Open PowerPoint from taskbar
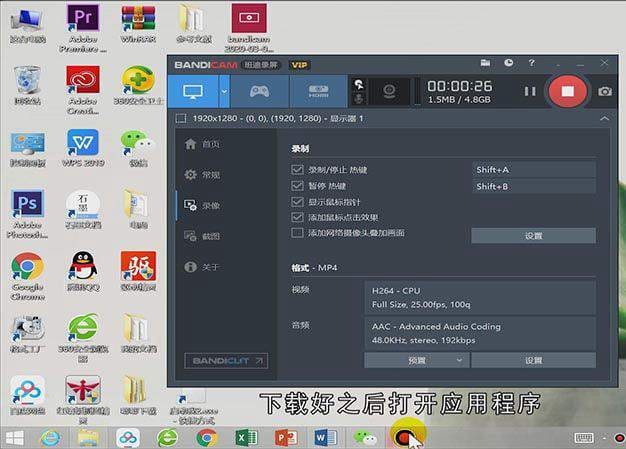626x449 pixels. tap(285, 438)
